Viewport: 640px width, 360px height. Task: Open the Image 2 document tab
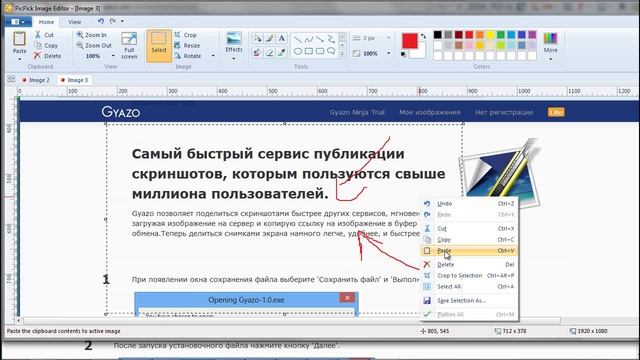click(x=36, y=80)
